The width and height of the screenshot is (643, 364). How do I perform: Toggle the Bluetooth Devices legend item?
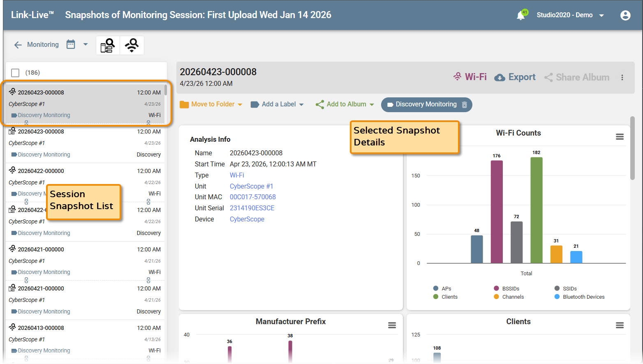579,297
